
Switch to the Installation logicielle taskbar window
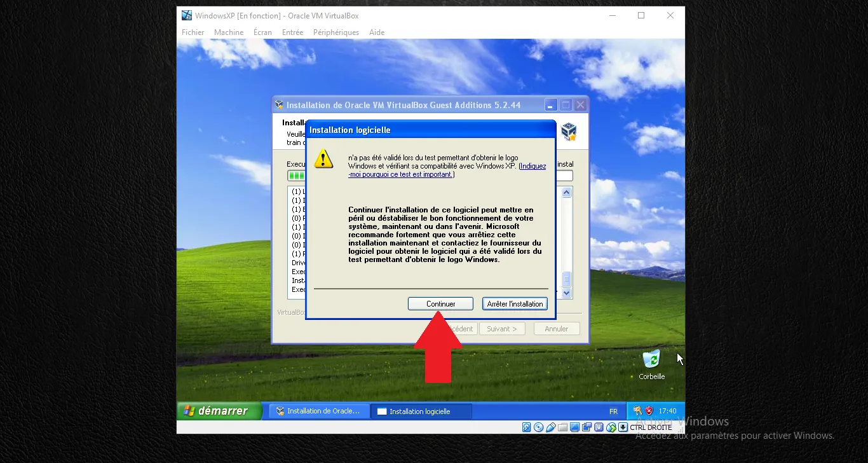[421, 411]
